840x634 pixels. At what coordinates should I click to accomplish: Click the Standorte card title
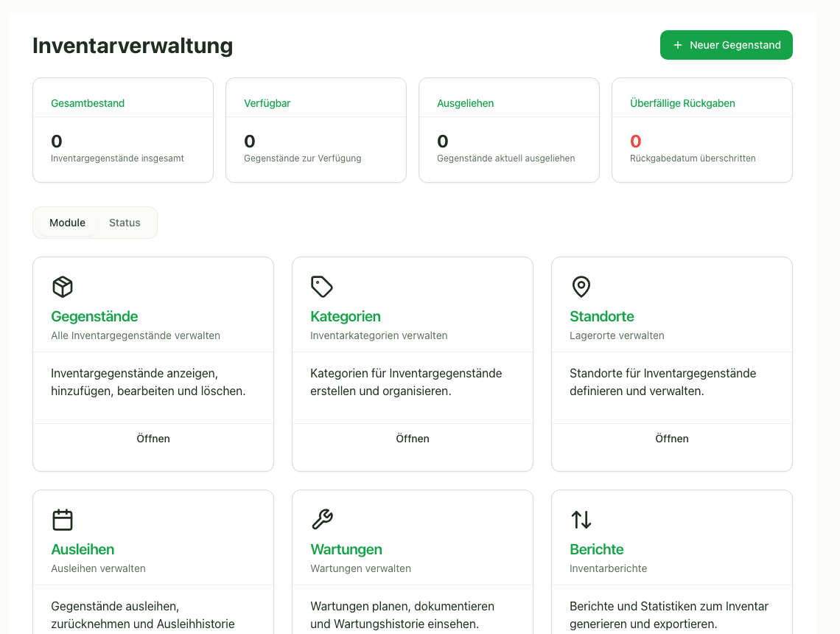click(x=601, y=316)
